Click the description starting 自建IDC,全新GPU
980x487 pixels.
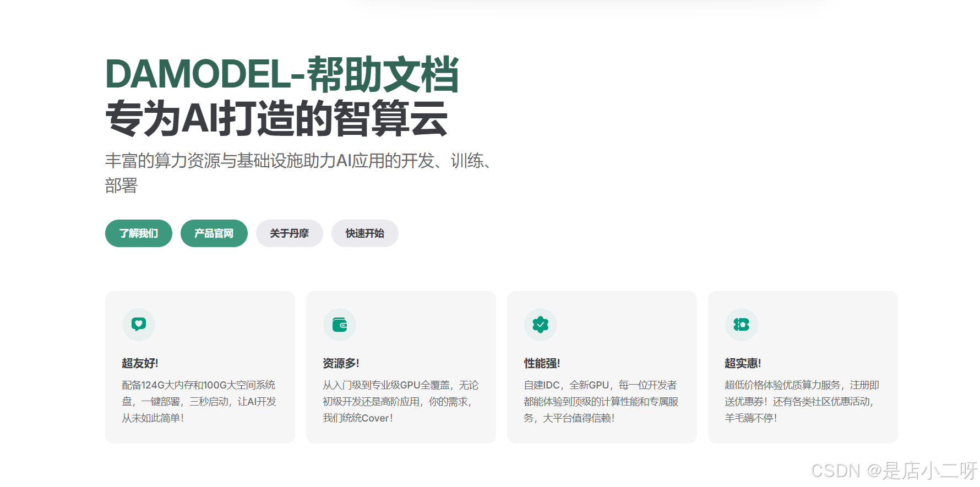[601, 401]
